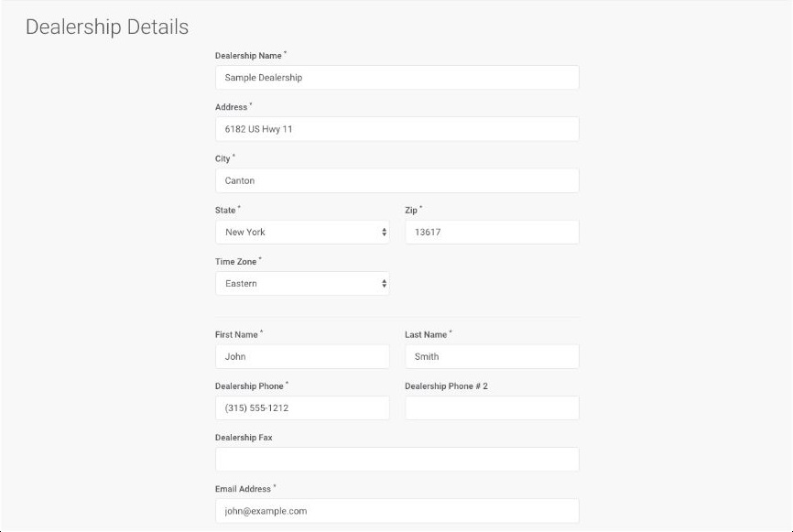Click the arrow icon on State selector
The height and width of the screenshot is (532, 793).
click(385, 232)
